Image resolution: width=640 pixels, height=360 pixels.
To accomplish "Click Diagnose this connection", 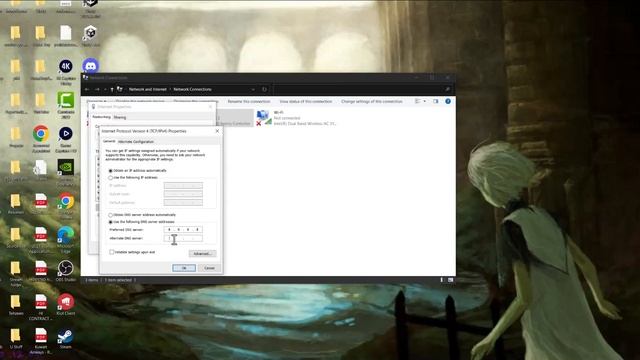I will tap(196, 101).
